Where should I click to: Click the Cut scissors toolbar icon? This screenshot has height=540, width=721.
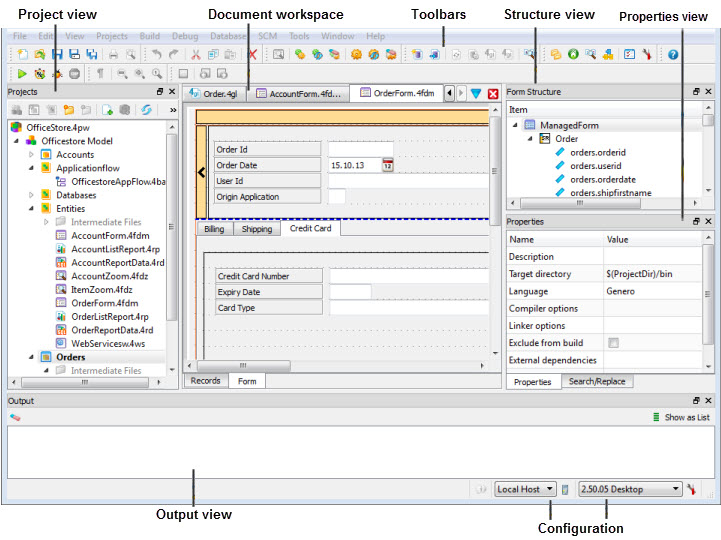pyautogui.click(x=196, y=55)
